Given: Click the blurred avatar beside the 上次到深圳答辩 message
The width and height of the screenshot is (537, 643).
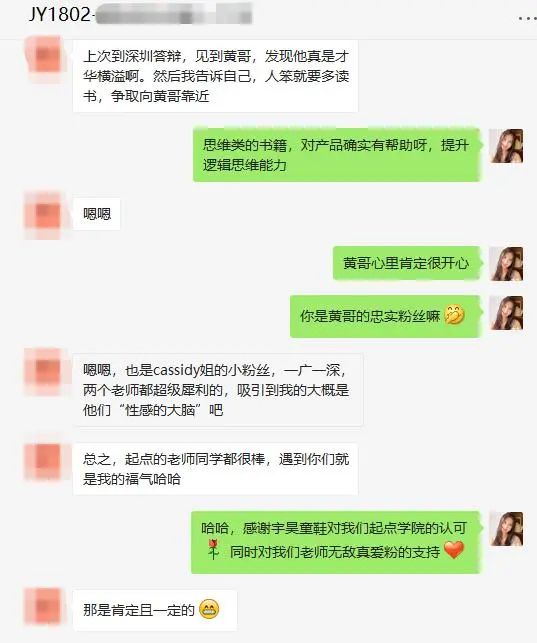Looking at the screenshot, I should tap(45, 57).
